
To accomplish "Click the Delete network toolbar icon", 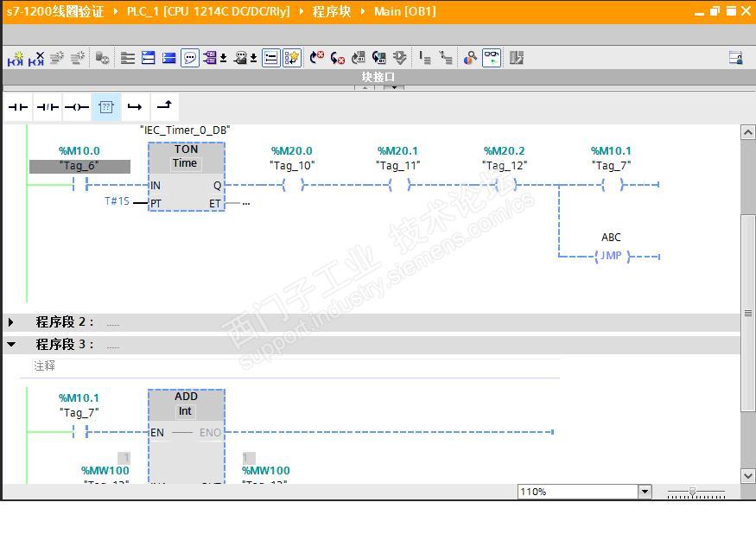I will tap(36, 59).
